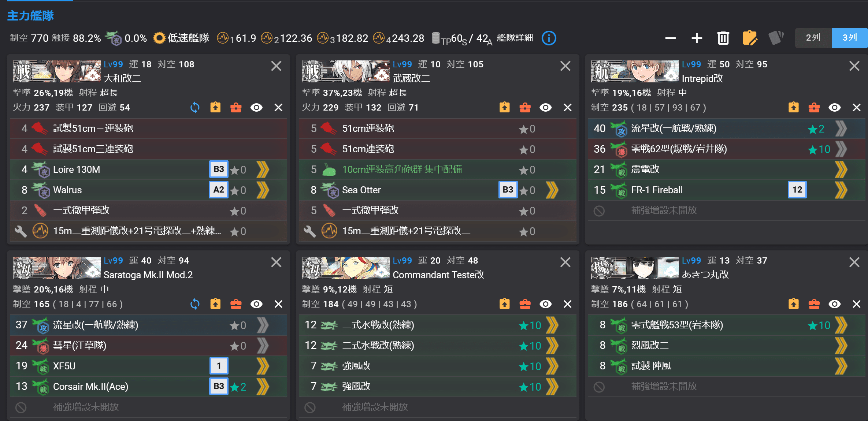Screen dimensions: 868x421
Task: Click the sync icon on 大和改二's card
Action: [195, 107]
